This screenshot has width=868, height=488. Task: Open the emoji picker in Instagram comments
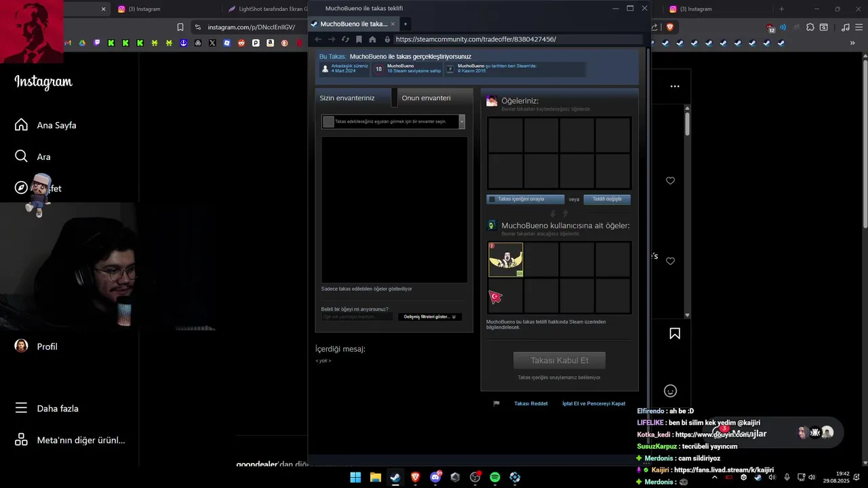click(670, 391)
